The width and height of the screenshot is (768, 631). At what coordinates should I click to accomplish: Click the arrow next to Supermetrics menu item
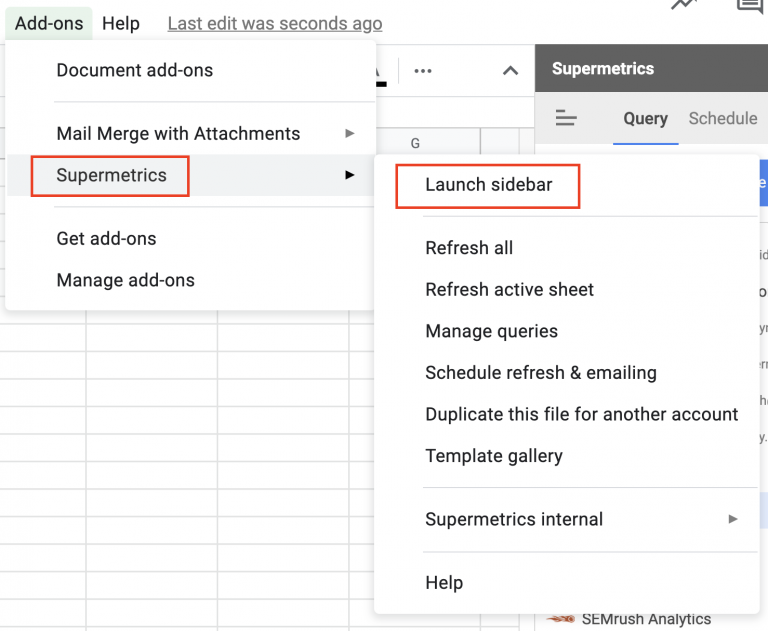tap(349, 175)
